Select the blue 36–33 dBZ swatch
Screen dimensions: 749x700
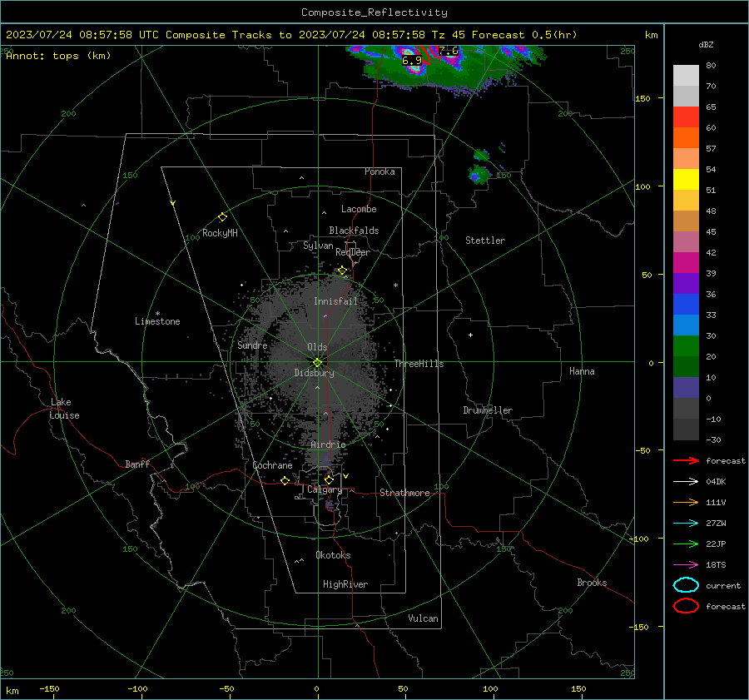point(686,305)
